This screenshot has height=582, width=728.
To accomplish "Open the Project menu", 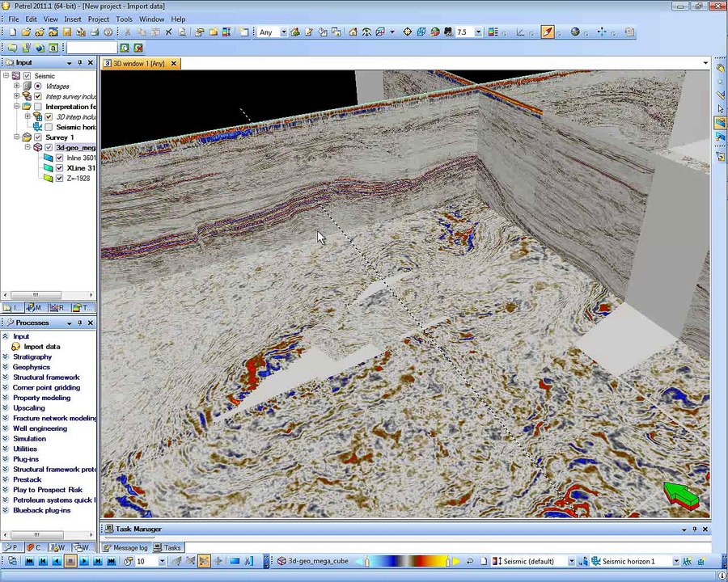I will tap(99, 19).
